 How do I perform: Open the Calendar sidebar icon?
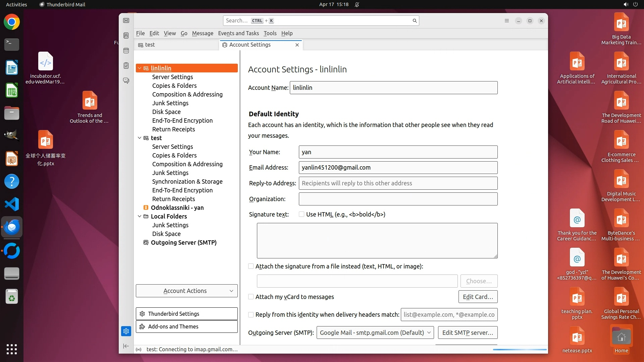[126, 51]
